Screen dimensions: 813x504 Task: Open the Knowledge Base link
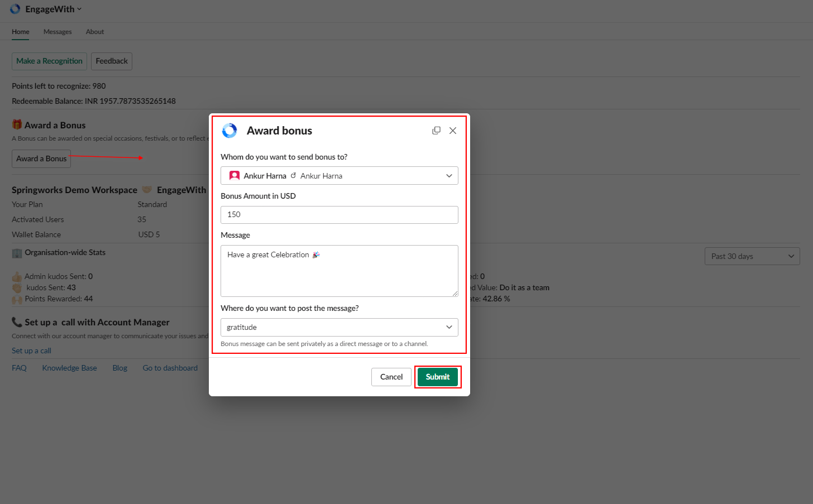click(x=69, y=368)
